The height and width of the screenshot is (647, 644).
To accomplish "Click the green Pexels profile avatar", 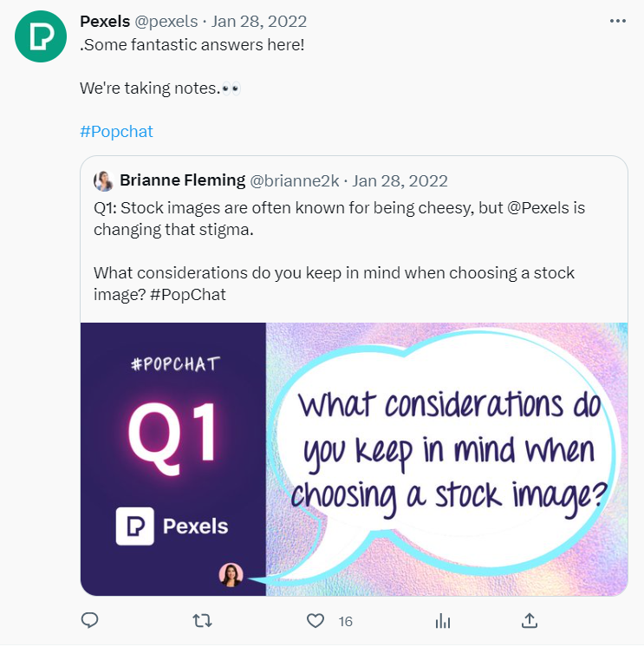I will tap(41, 36).
